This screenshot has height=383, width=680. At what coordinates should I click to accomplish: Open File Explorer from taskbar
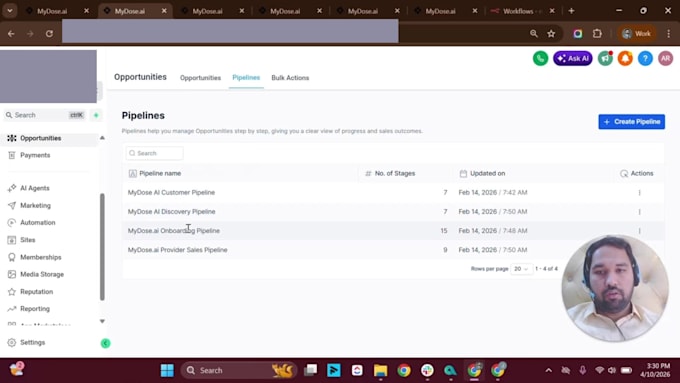tap(380, 370)
